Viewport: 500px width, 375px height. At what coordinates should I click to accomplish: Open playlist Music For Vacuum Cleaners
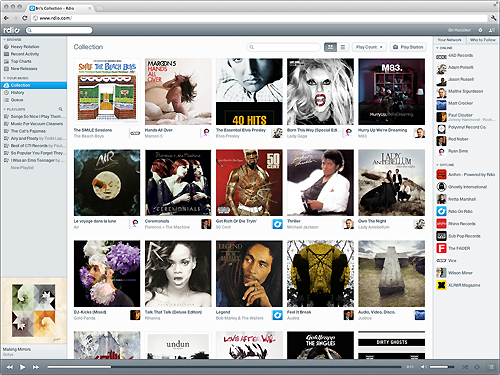click(x=37, y=124)
